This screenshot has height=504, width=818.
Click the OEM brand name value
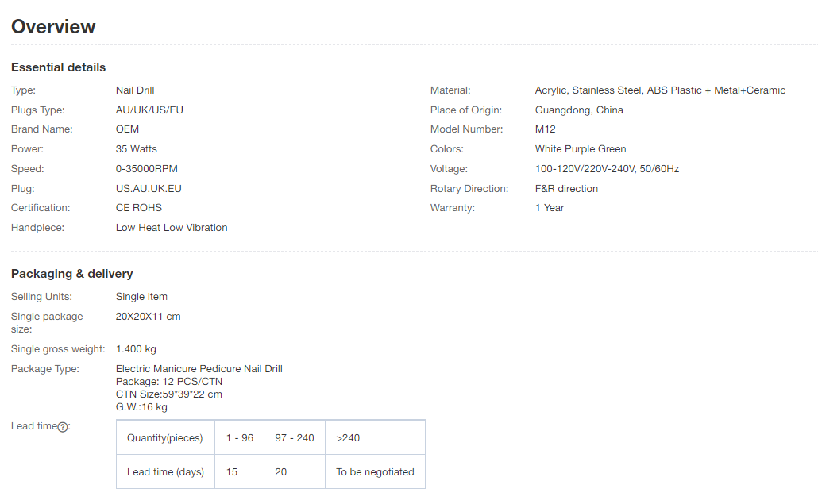[127, 129]
